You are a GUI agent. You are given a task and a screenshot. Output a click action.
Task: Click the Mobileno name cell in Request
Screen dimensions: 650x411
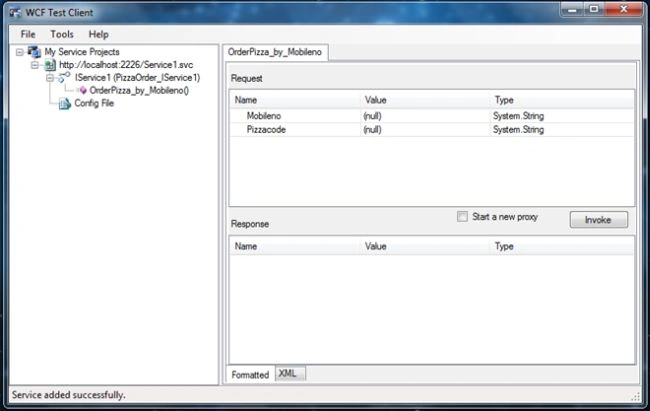tap(296, 116)
